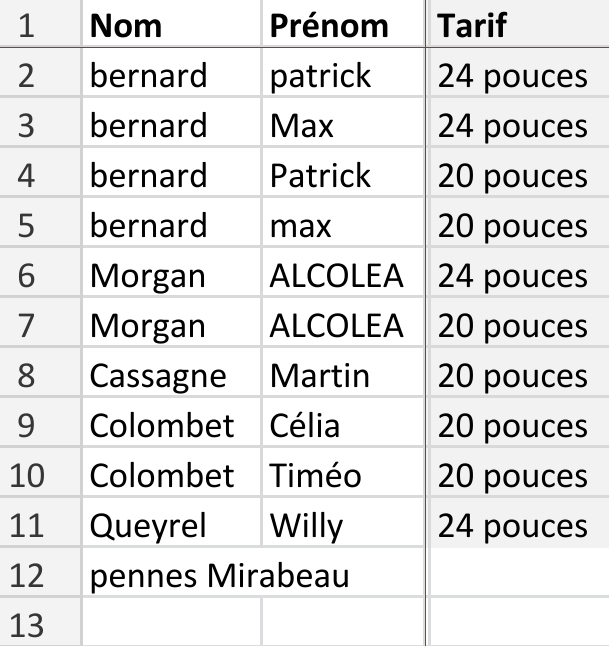Select the Max cell in row 3

tap(343, 126)
